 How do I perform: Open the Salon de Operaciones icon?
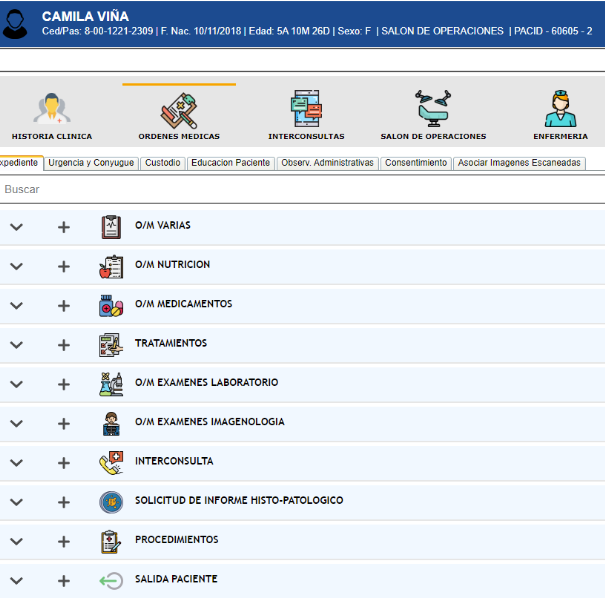tap(433, 108)
